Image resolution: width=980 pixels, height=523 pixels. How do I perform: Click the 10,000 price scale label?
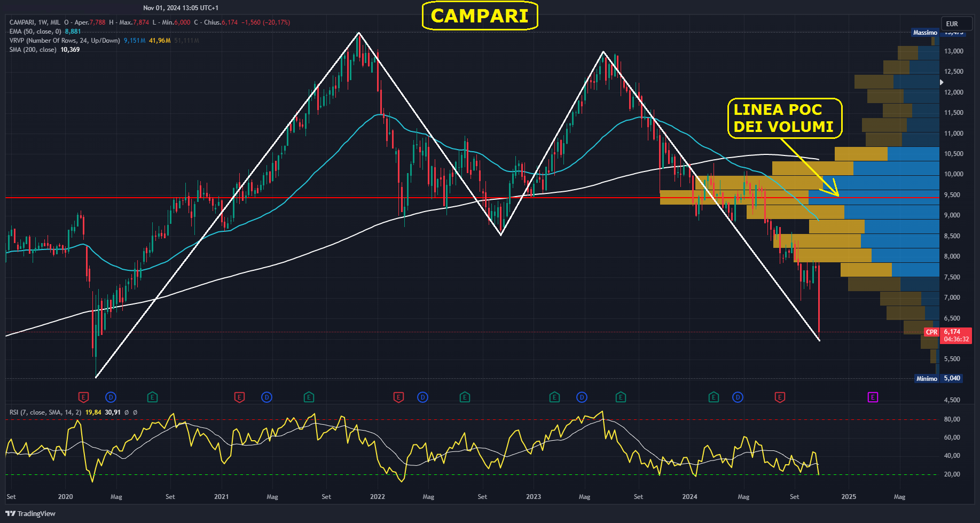pyautogui.click(x=954, y=174)
